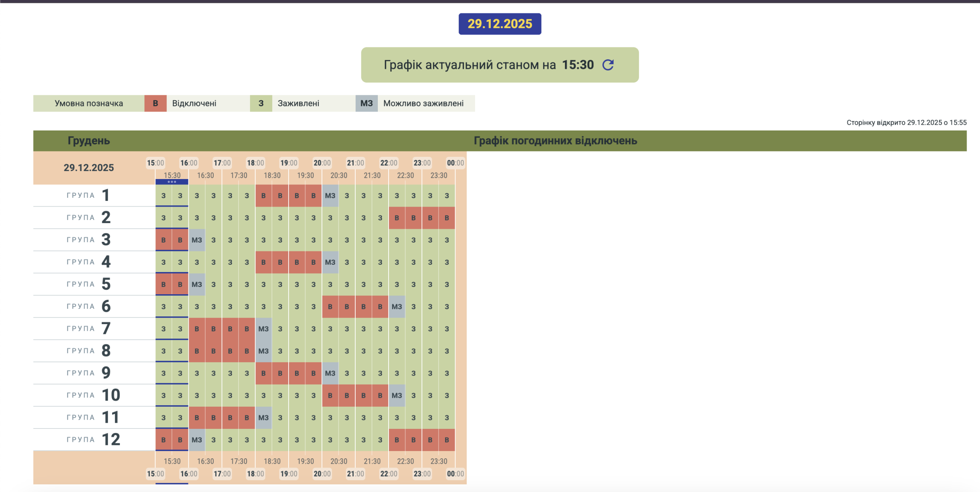Click the gray МЗ legend swatch

366,103
